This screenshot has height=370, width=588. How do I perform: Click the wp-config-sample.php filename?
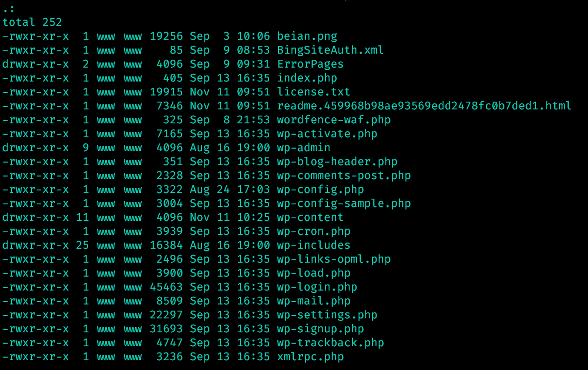click(x=344, y=203)
